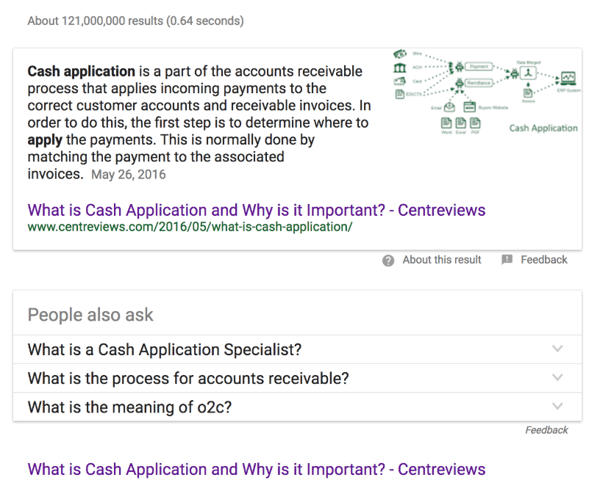Click the Wire money icon in diagram
This screenshot has width=600, height=502.
pos(400,53)
